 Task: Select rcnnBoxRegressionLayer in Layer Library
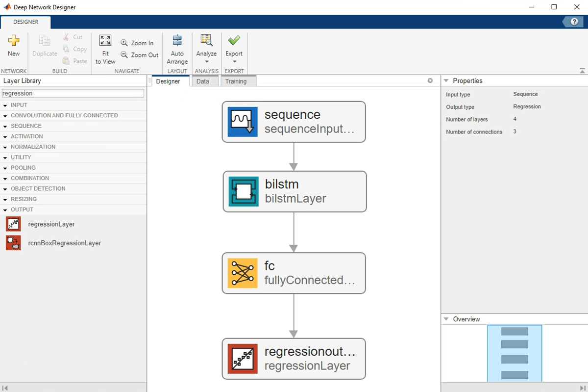click(x=64, y=243)
